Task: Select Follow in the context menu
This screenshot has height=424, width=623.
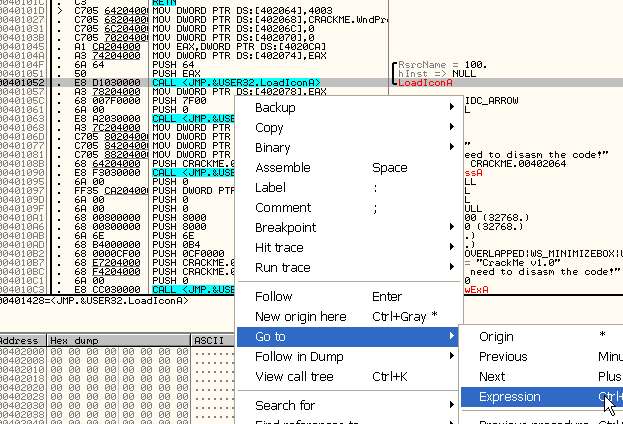Action: [x=273, y=296]
